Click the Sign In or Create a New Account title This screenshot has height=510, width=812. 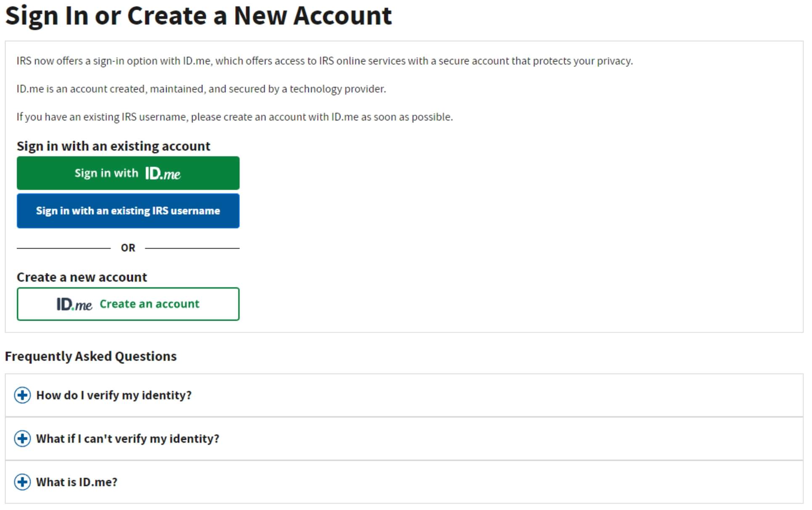point(198,16)
